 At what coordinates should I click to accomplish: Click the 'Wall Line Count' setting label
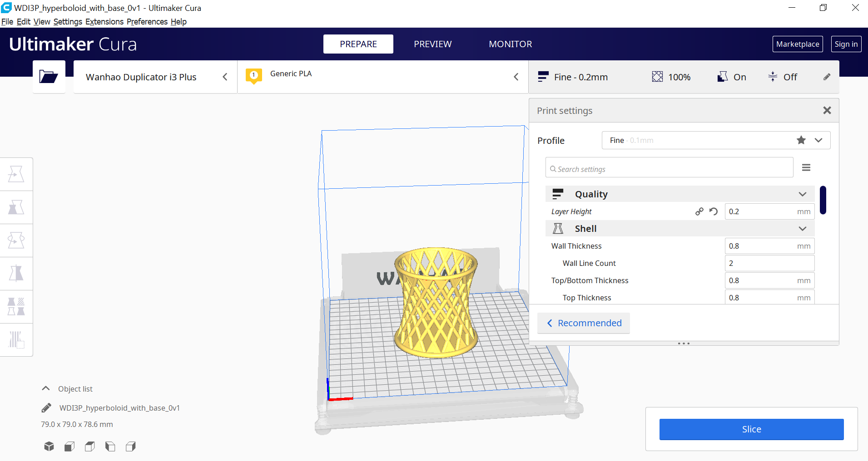click(589, 263)
